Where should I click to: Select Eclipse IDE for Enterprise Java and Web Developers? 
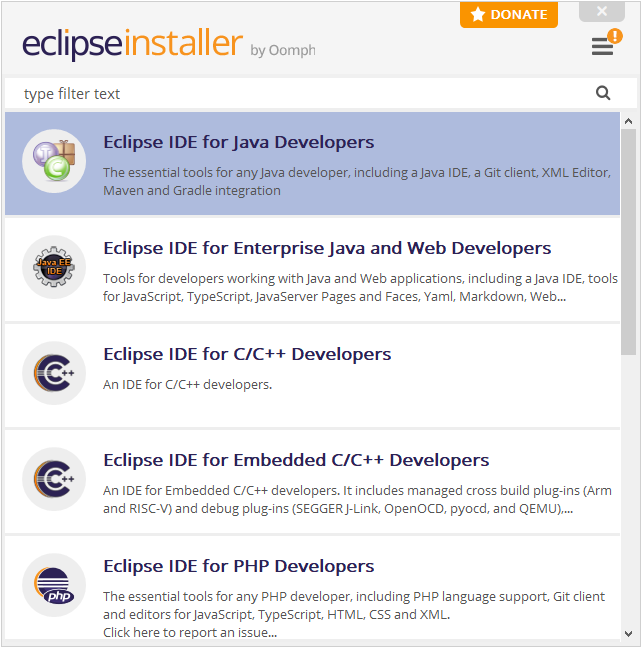point(312,270)
